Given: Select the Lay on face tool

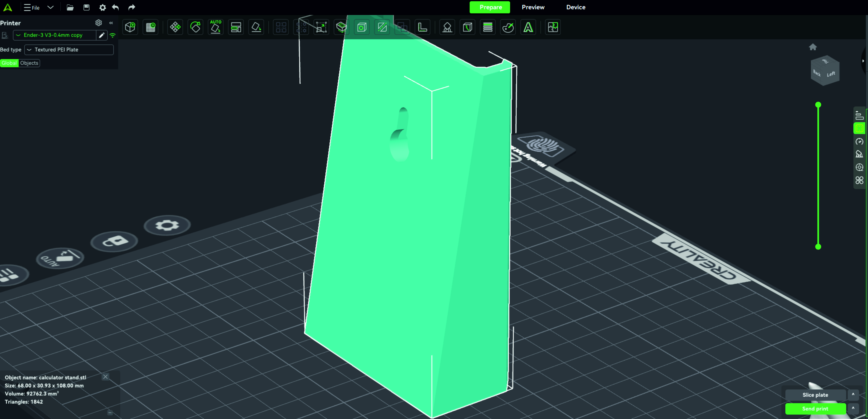Looking at the screenshot, I should click(x=256, y=27).
